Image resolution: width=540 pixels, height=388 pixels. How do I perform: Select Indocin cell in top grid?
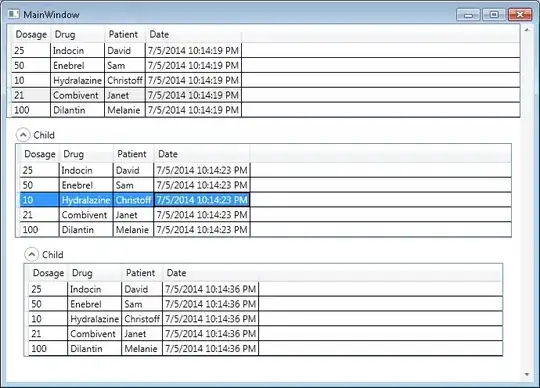pyautogui.click(x=77, y=51)
